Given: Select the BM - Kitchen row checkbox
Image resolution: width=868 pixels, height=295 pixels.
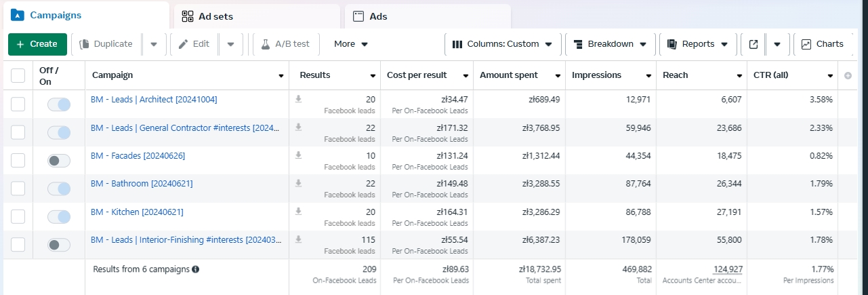Looking at the screenshot, I should 18,216.
